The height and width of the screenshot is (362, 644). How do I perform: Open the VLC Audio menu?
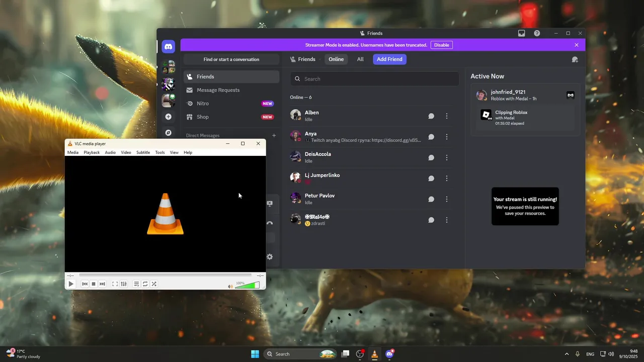pyautogui.click(x=110, y=152)
